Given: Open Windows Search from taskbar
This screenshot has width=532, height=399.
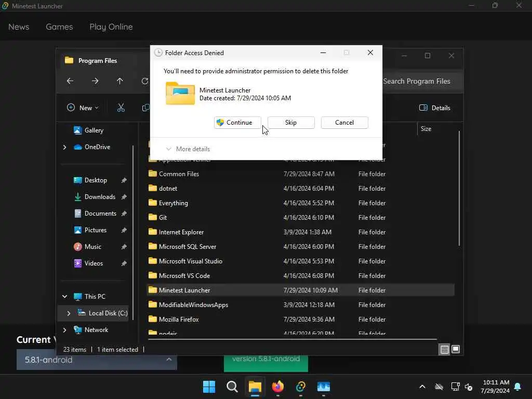Looking at the screenshot, I should click(x=232, y=387).
